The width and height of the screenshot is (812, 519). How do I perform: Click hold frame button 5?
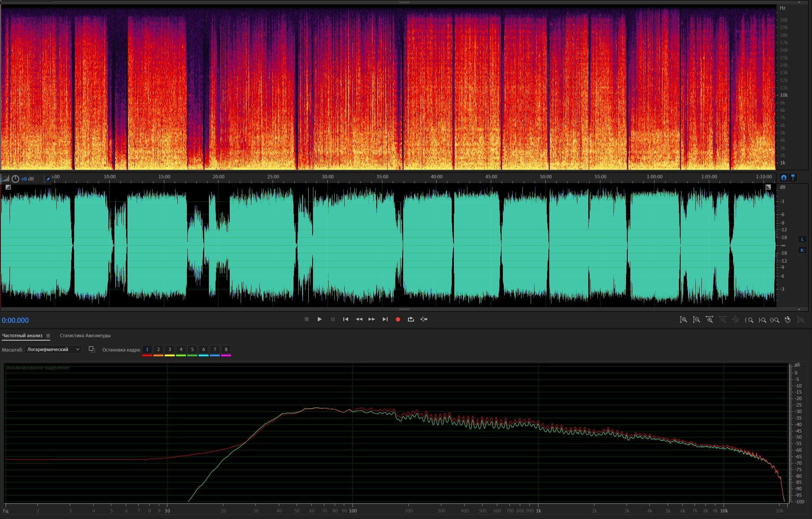tap(192, 349)
